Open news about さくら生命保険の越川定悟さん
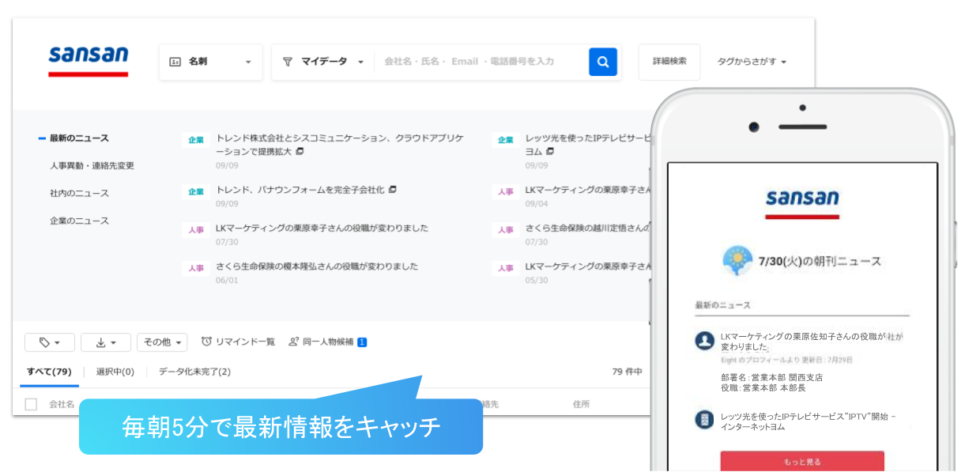The image size is (980, 472). (588, 228)
